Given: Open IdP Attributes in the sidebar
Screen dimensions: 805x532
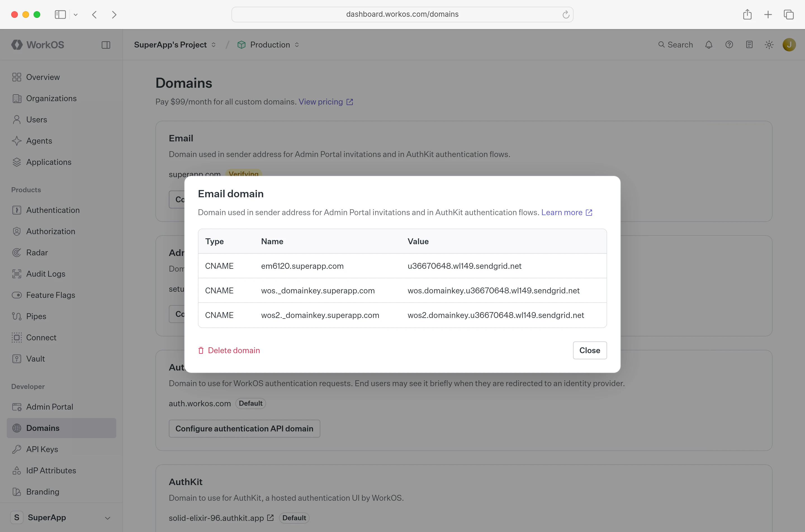Looking at the screenshot, I should coord(61,470).
